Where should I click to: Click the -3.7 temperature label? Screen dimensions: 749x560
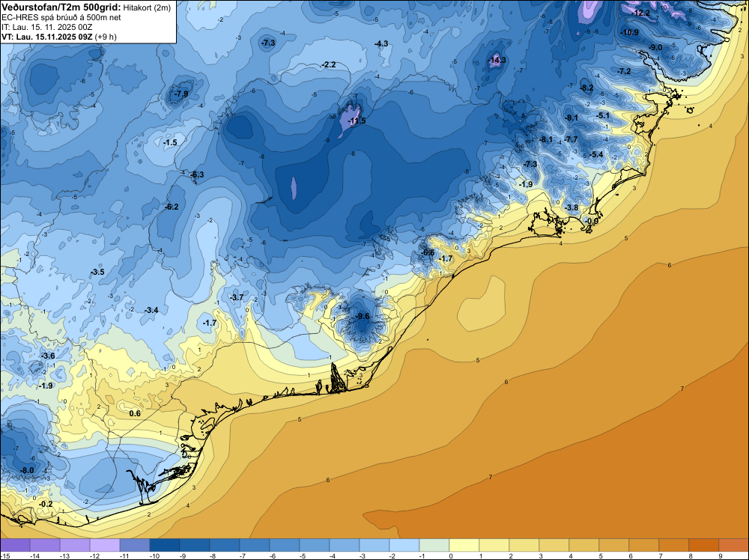pyautogui.click(x=237, y=297)
